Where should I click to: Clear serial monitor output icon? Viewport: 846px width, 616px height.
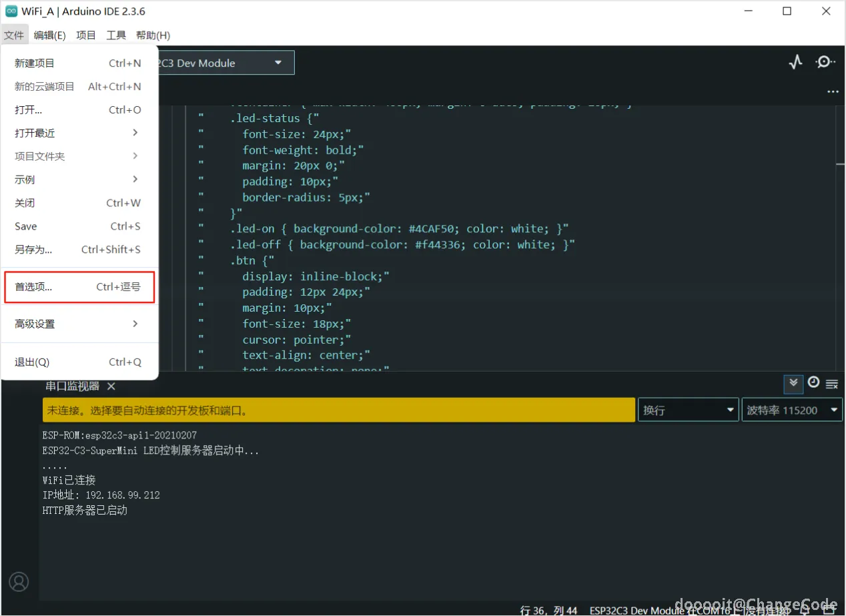pyautogui.click(x=831, y=384)
